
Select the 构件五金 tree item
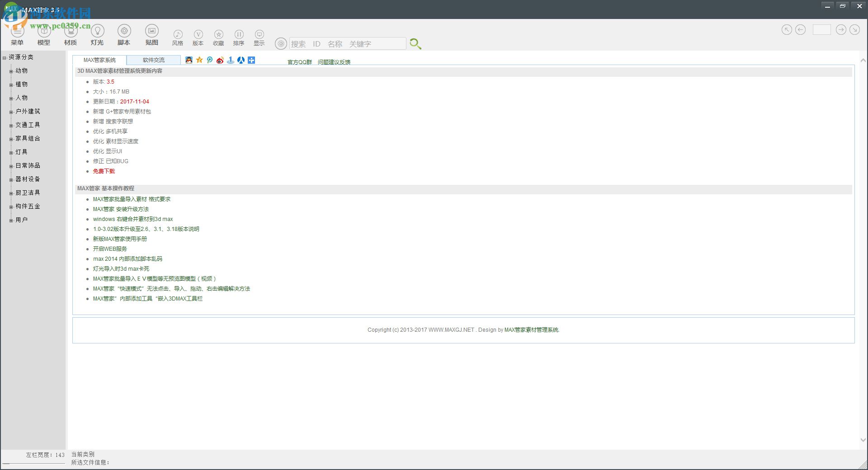(x=28, y=206)
